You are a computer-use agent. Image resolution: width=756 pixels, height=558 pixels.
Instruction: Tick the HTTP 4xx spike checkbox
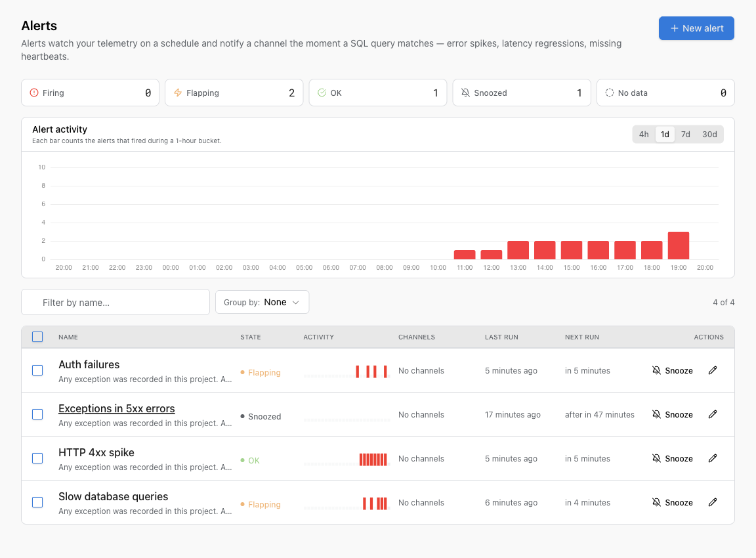[37, 458]
